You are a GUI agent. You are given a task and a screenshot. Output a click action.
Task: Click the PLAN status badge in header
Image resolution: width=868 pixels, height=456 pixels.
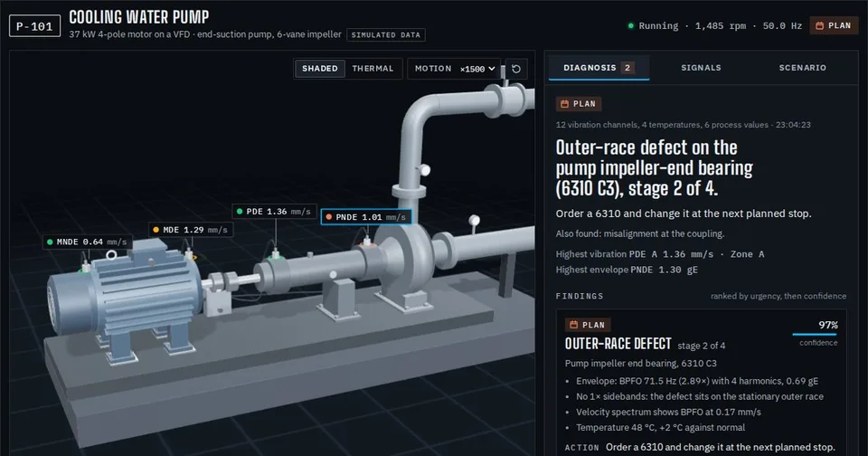(833, 25)
